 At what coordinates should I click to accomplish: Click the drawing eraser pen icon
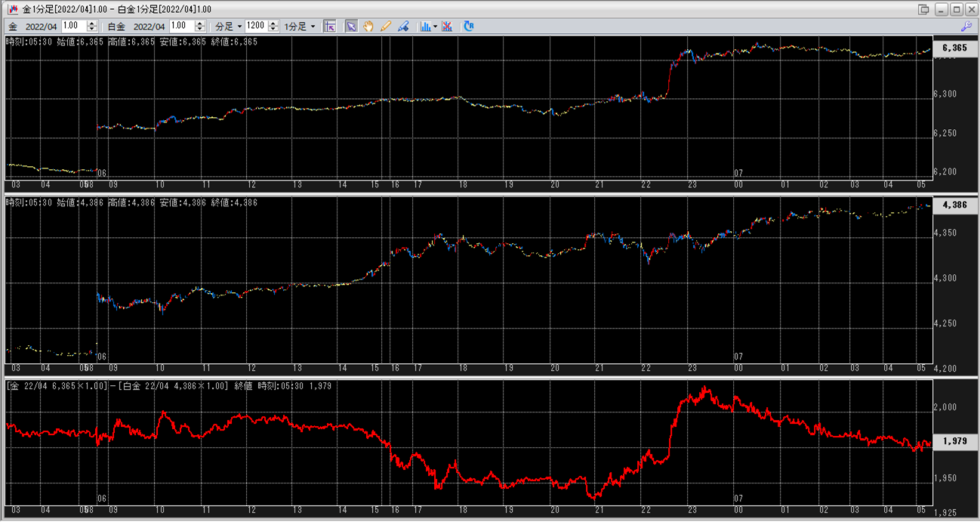pos(403,26)
